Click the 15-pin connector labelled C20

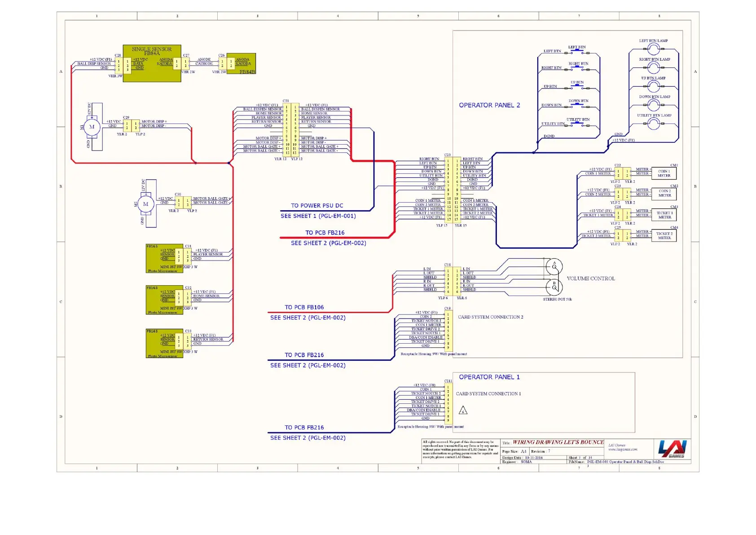point(453,189)
